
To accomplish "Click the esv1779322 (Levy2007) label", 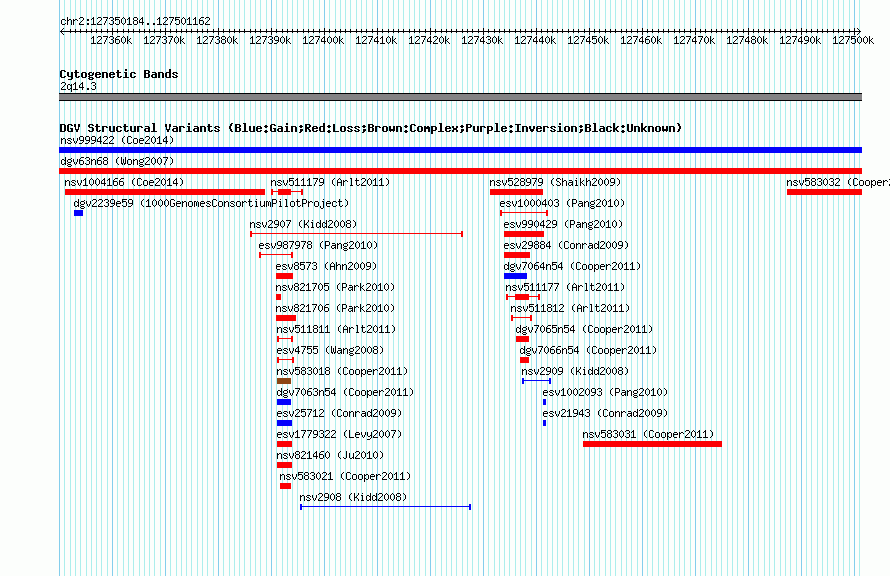I will [x=339, y=434].
